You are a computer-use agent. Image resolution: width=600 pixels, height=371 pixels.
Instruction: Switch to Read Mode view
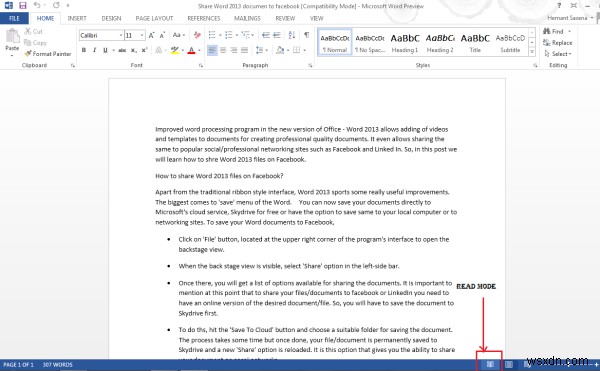490,364
